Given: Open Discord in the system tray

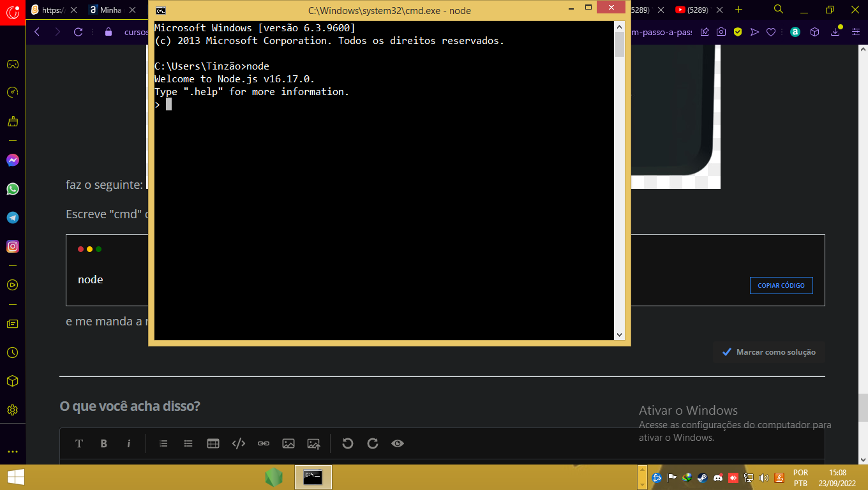Looking at the screenshot, I should tap(718, 477).
